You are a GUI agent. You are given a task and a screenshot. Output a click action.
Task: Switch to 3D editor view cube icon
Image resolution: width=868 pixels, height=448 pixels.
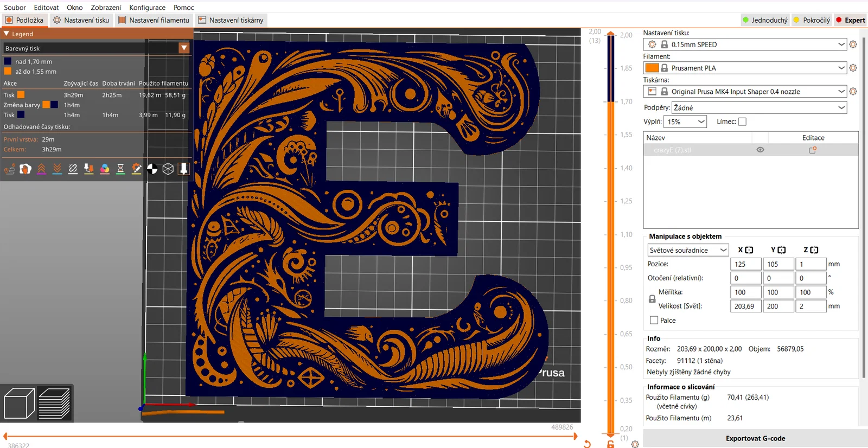point(19,404)
